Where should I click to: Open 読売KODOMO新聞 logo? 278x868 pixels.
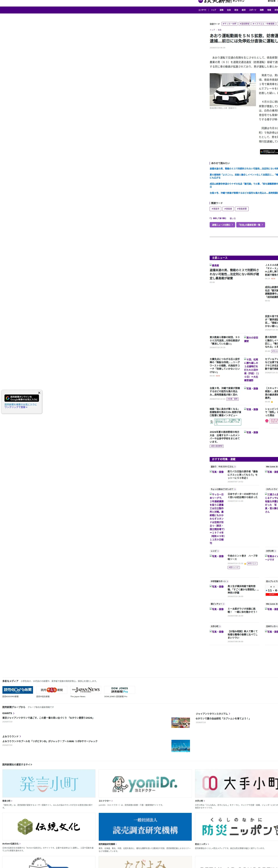pos(18,690)
